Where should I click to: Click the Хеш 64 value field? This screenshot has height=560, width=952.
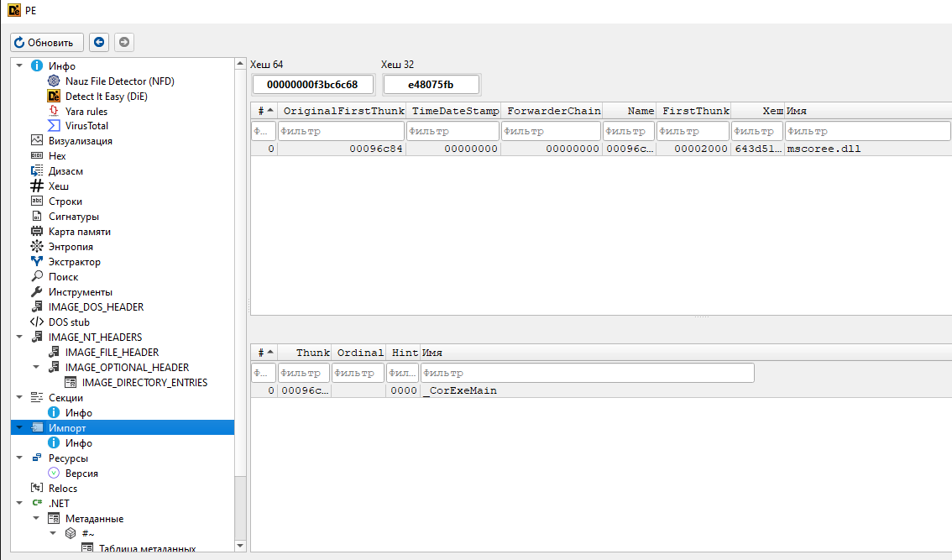313,85
